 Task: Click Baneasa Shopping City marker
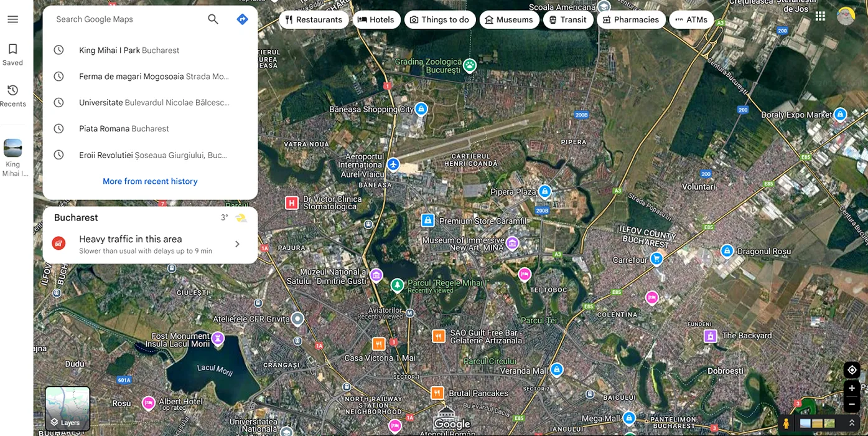(421, 109)
